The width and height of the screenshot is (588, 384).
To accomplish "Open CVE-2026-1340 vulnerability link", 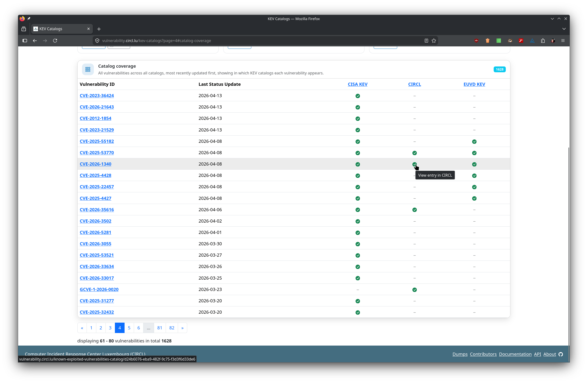I will (x=95, y=164).
